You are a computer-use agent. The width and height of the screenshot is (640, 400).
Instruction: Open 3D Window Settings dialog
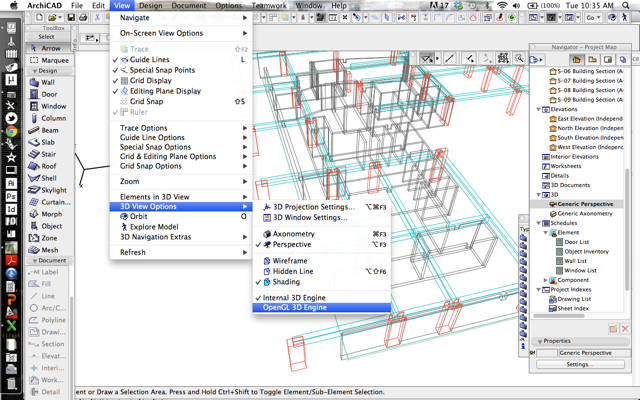322,218
